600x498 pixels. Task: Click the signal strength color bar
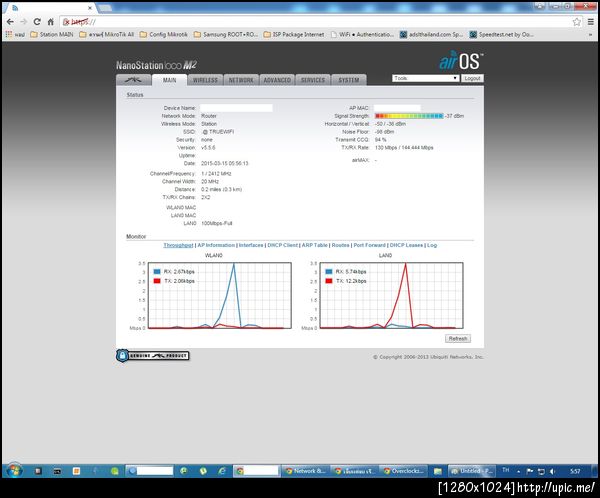409,116
